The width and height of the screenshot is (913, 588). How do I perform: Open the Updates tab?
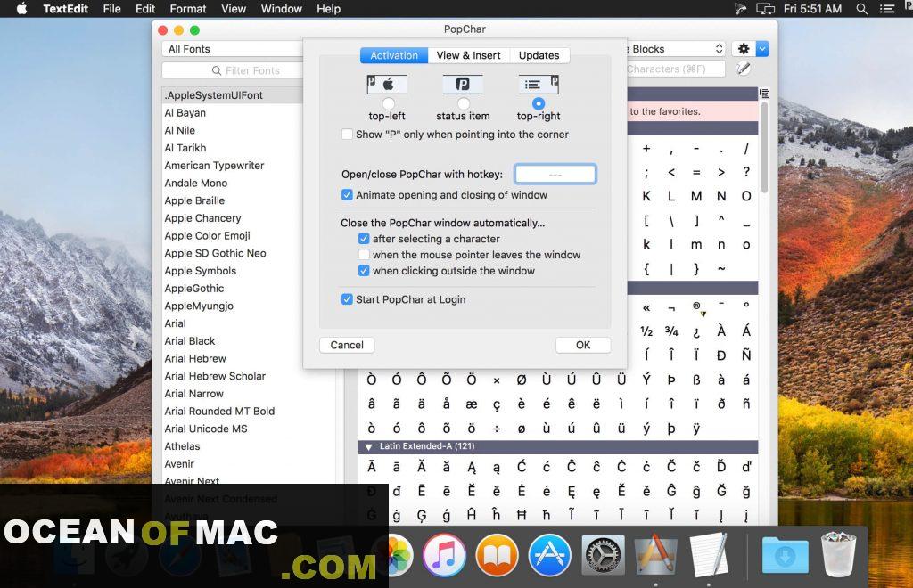(x=539, y=55)
